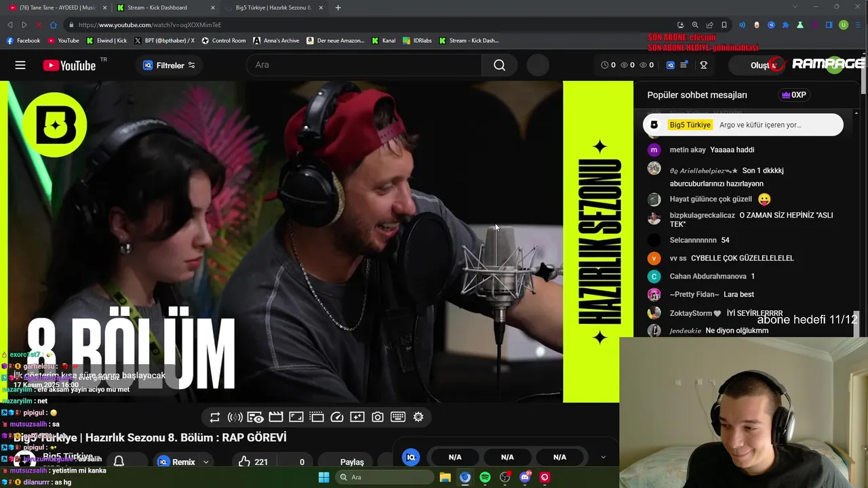Viewport: 868px width, 488px height.
Task: Click the blue IQ icon beside N/A stats
Action: (x=411, y=457)
